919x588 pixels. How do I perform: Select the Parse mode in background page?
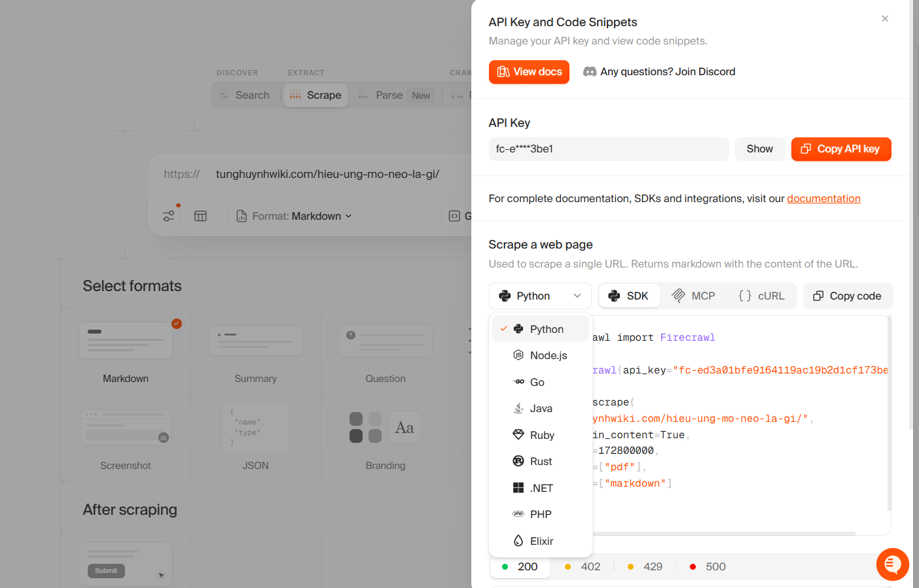click(x=395, y=95)
